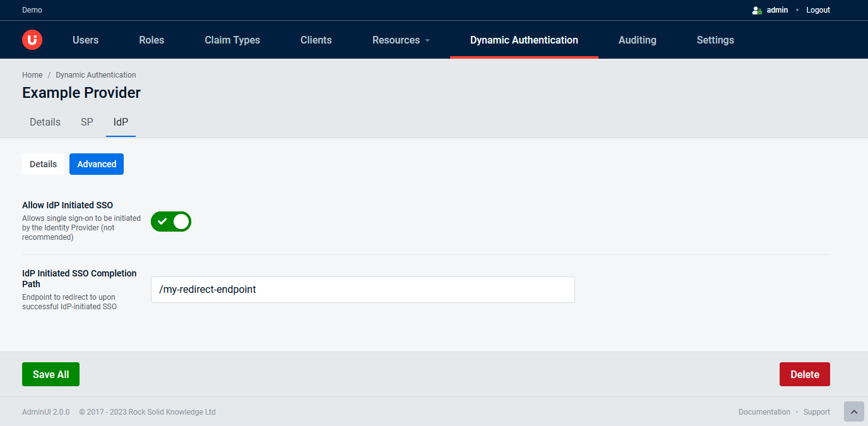Delete the Example Provider

[804, 374]
